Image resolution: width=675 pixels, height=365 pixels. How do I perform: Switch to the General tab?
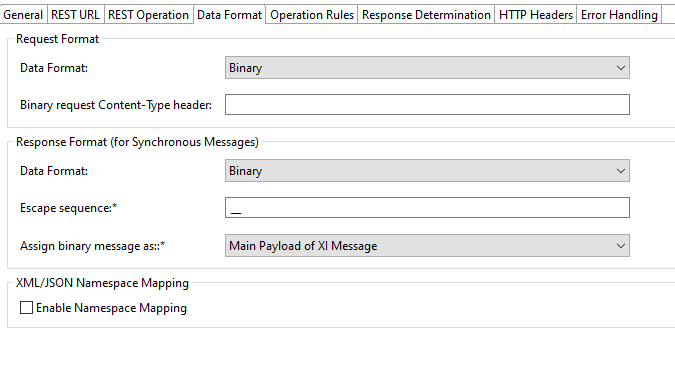[x=23, y=15]
